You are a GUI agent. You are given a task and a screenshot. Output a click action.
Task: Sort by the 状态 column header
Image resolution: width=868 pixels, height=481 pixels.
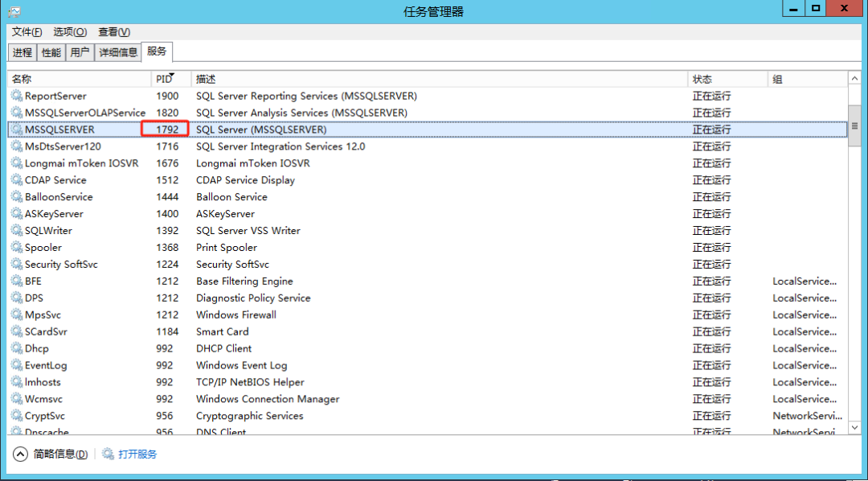tap(728, 80)
